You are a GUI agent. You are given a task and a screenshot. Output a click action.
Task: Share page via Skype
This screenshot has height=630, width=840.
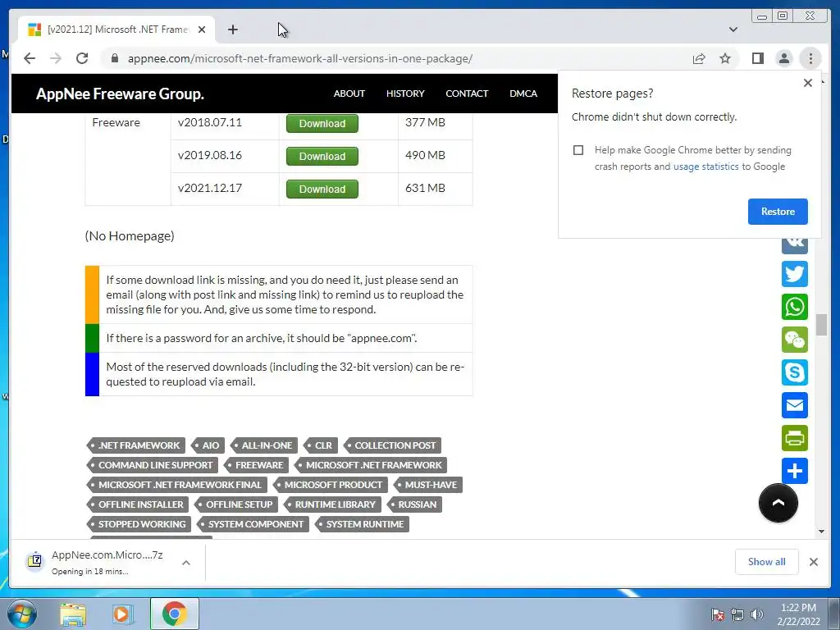coord(794,372)
